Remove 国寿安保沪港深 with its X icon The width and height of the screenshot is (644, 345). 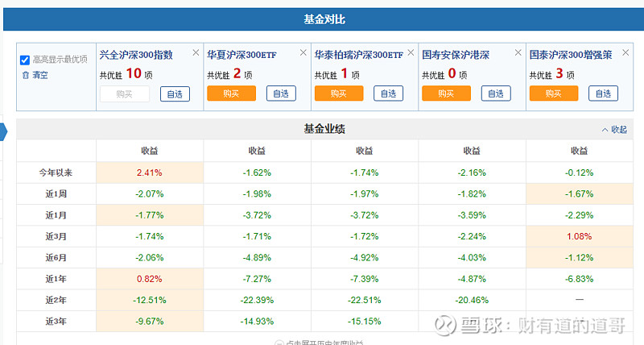pos(518,52)
